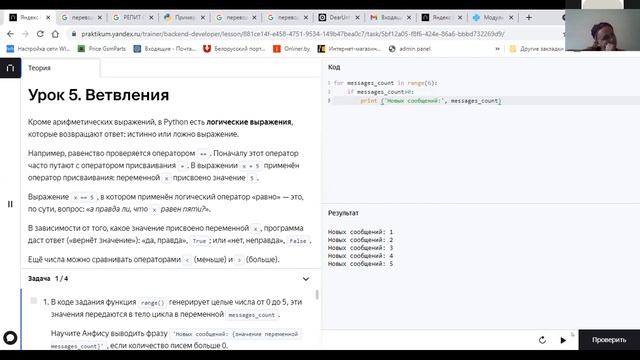The width and height of the screenshot is (640, 360).
Task: Switch to the Теория tab
Action: point(39,68)
